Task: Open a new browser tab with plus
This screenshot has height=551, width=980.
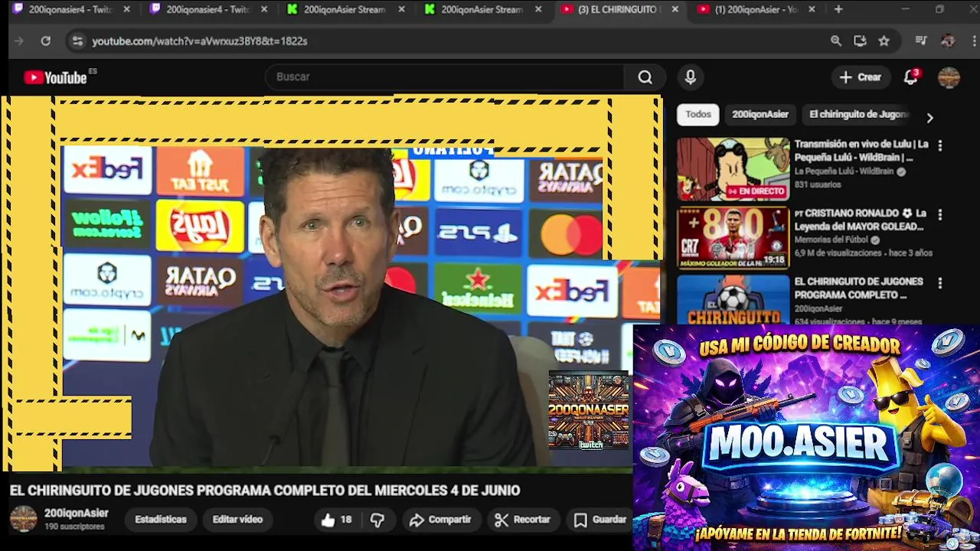Action: [x=838, y=9]
